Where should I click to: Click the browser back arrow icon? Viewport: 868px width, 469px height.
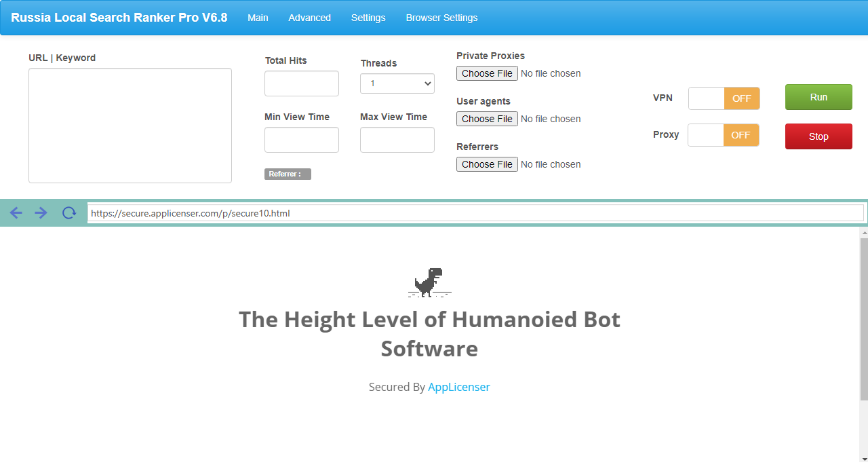pyautogui.click(x=16, y=213)
